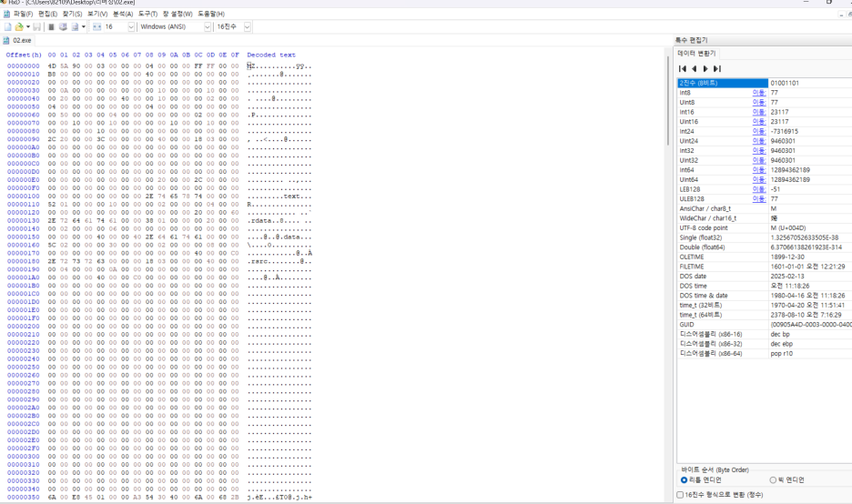Click offset row 00000100
This screenshot has height=504, width=852.
[24, 197]
